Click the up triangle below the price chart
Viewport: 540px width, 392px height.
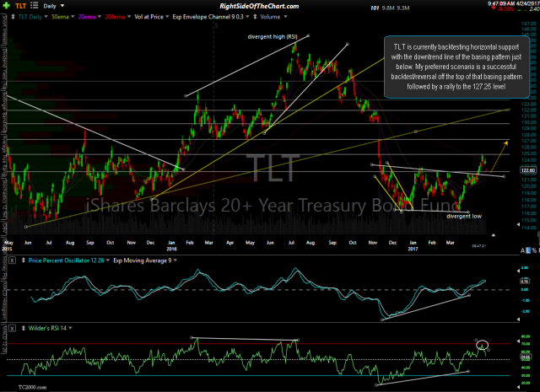tap(493, 235)
